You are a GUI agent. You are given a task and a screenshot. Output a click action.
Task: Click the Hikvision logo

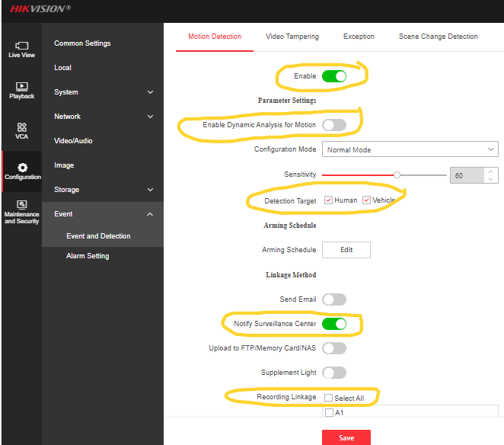pos(40,8)
